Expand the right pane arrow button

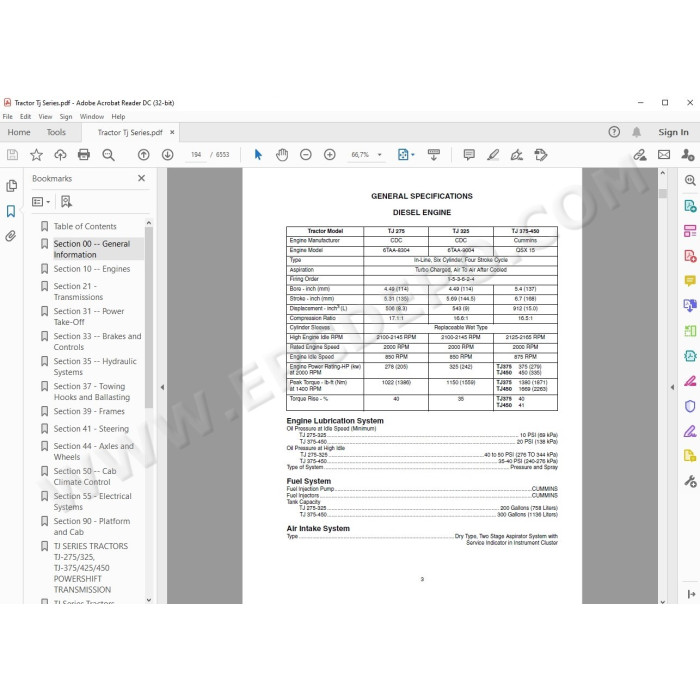691,594
